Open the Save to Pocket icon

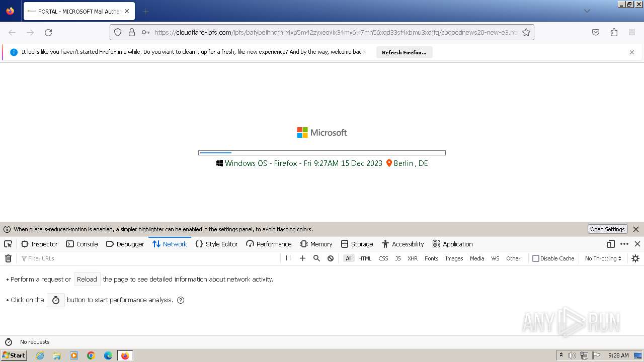(596, 32)
